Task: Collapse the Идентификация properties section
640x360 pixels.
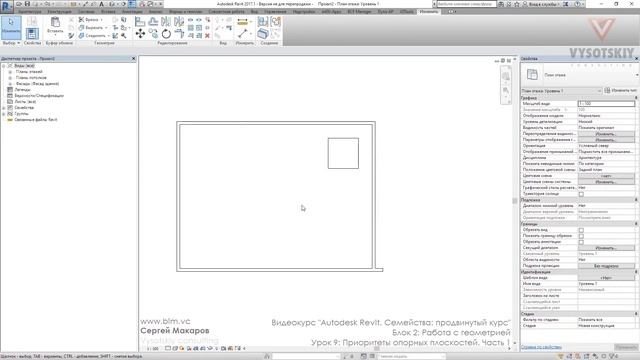Action: (x=636, y=272)
